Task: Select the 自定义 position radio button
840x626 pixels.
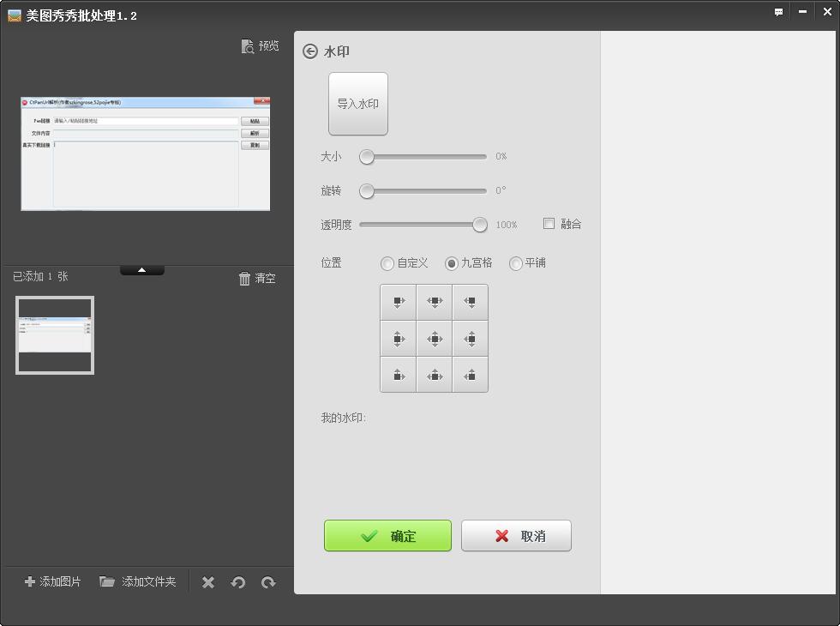Action: (x=387, y=263)
